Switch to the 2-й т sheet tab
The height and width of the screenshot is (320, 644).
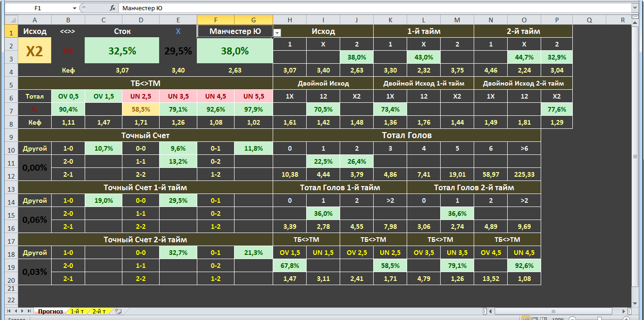pos(99,311)
